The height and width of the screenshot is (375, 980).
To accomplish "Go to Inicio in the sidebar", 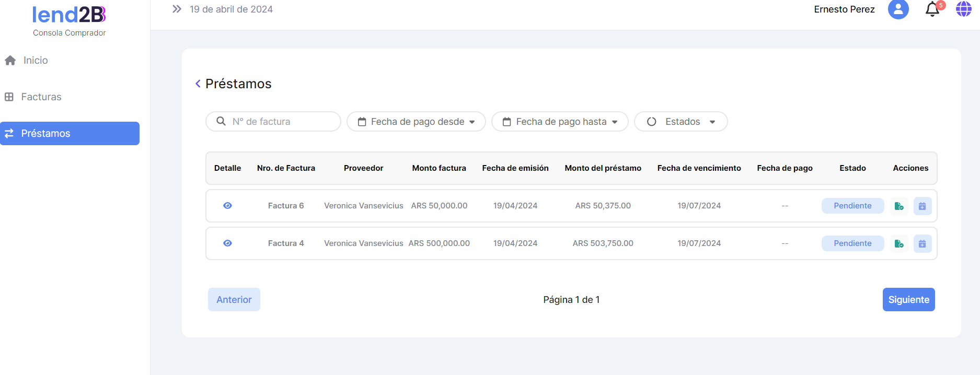I will [x=36, y=61].
